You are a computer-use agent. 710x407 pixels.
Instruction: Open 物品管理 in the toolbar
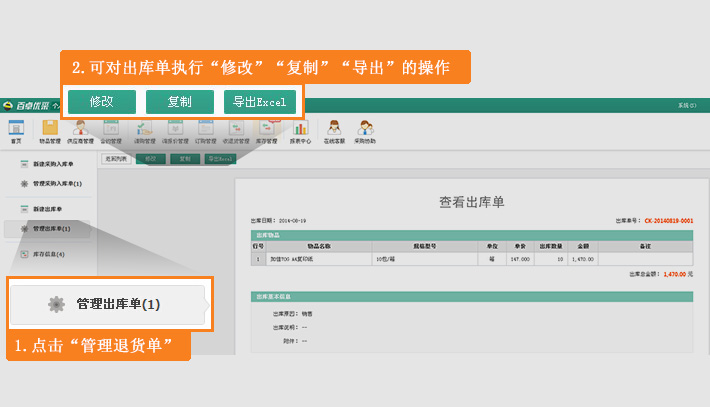49,130
